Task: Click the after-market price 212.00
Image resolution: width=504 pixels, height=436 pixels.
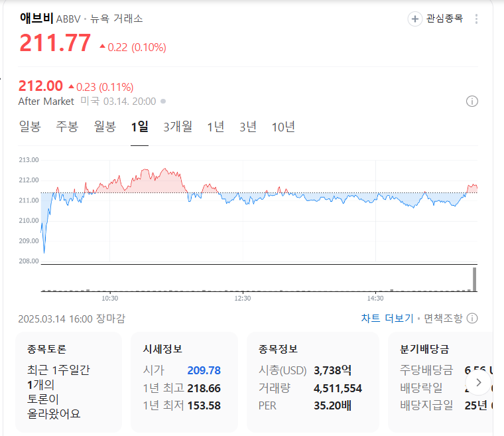Action: coord(40,86)
